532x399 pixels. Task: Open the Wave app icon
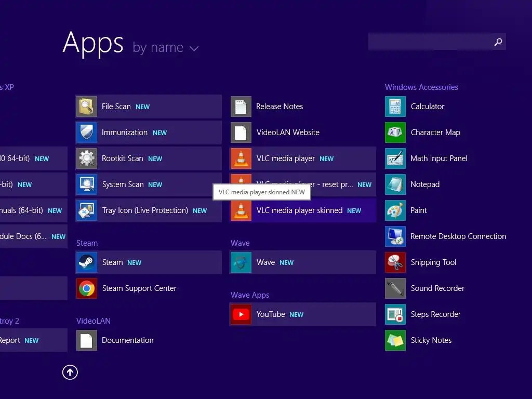pos(241,262)
